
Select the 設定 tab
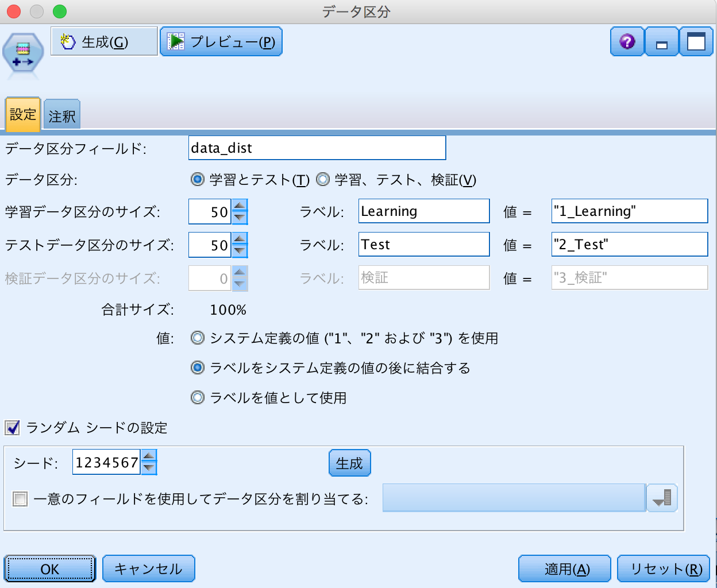point(22,115)
